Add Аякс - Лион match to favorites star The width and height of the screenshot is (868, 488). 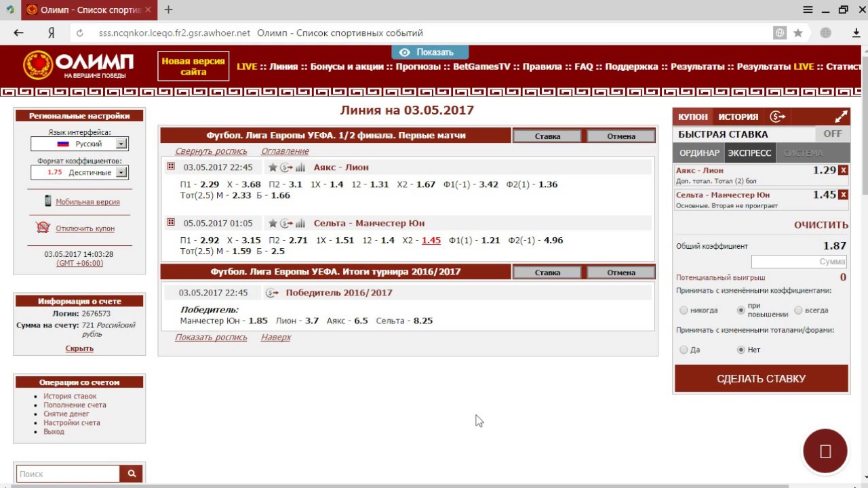tap(273, 167)
